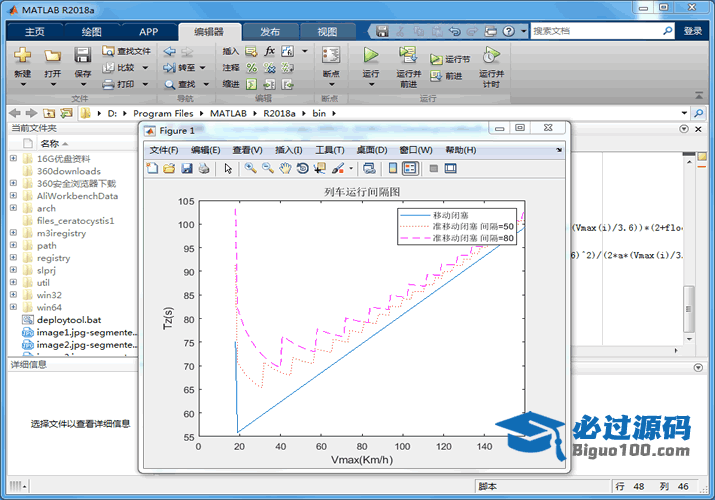Click the Print icon in the editor ribbon

(x=119, y=84)
